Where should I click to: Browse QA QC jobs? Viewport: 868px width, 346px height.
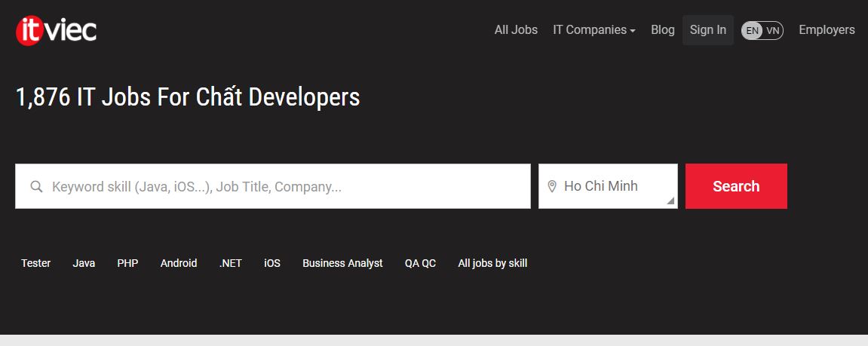[420, 263]
